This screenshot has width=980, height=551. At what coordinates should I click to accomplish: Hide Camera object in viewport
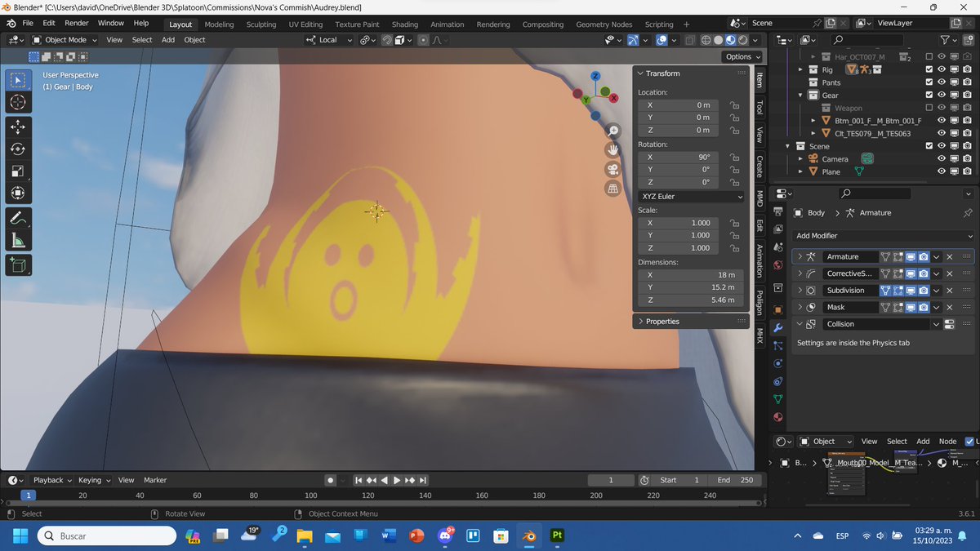pyautogui.click(x=942, y=159)
